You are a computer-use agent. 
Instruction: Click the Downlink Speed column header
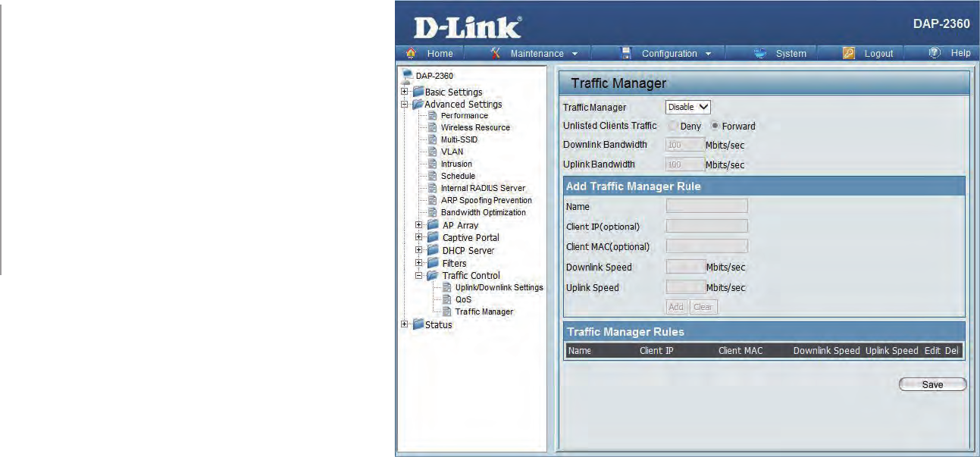coord(826,351)
